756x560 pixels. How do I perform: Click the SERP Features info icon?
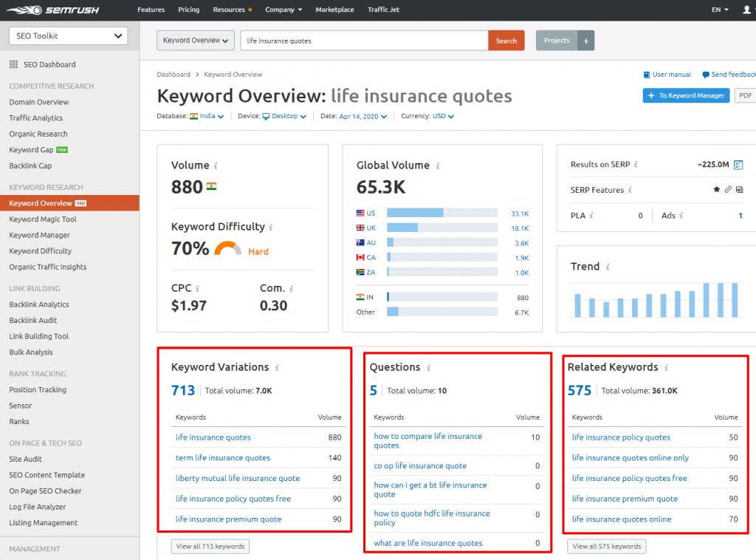coord(630,190)
